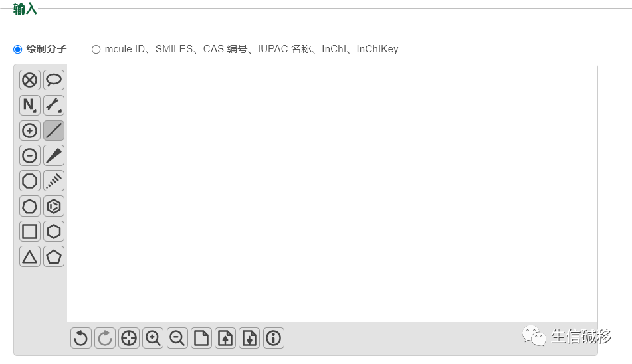The height and width of the screenshot is (364, 632).
Task: Add a cyclopentane pentagon ring
Action: pos(54,256)
